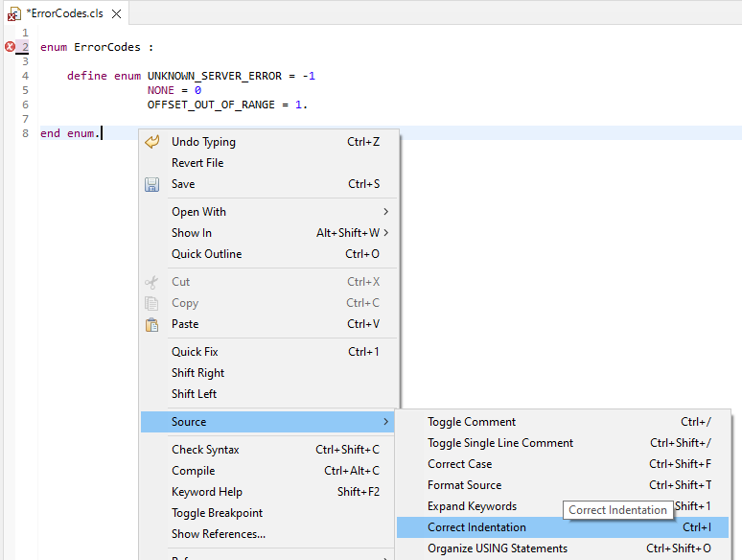The image size is (742, 560).
Task: Click the Paste clipboard icon
Action: tap(151, 324)
